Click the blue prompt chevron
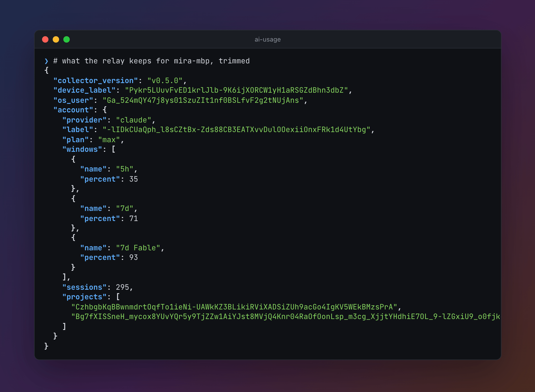Screen dimensions: 535x392 [x=47, y=61]
